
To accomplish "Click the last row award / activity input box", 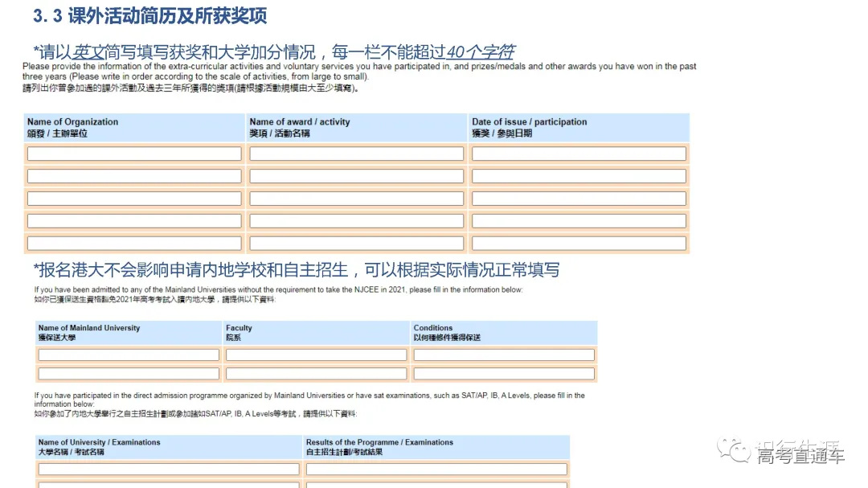I will click(x=356, y=243).
